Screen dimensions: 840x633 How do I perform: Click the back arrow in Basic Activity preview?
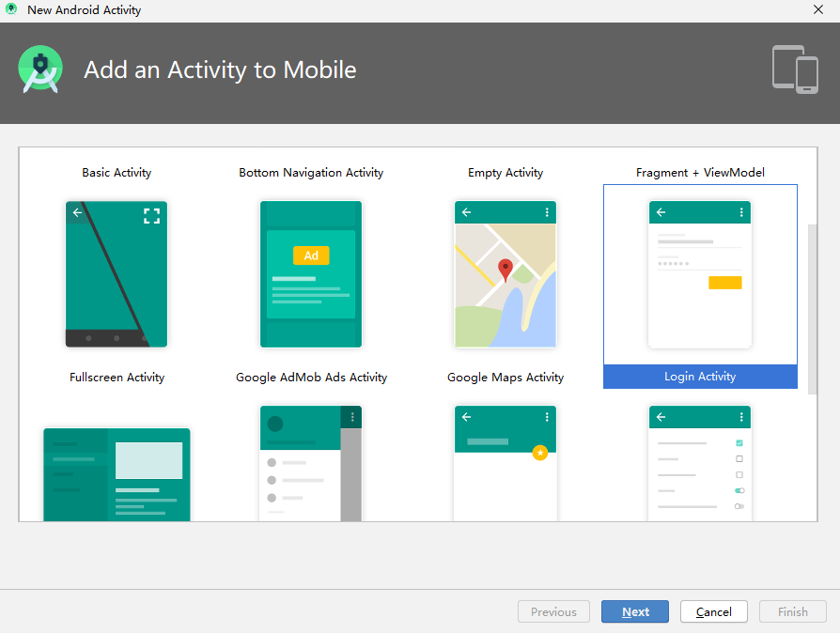click(77, 212)
